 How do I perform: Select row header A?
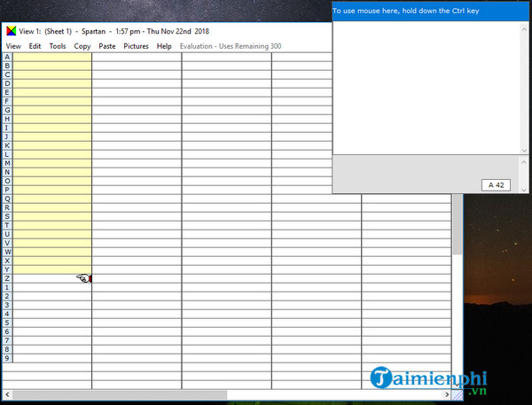[8, 57]
